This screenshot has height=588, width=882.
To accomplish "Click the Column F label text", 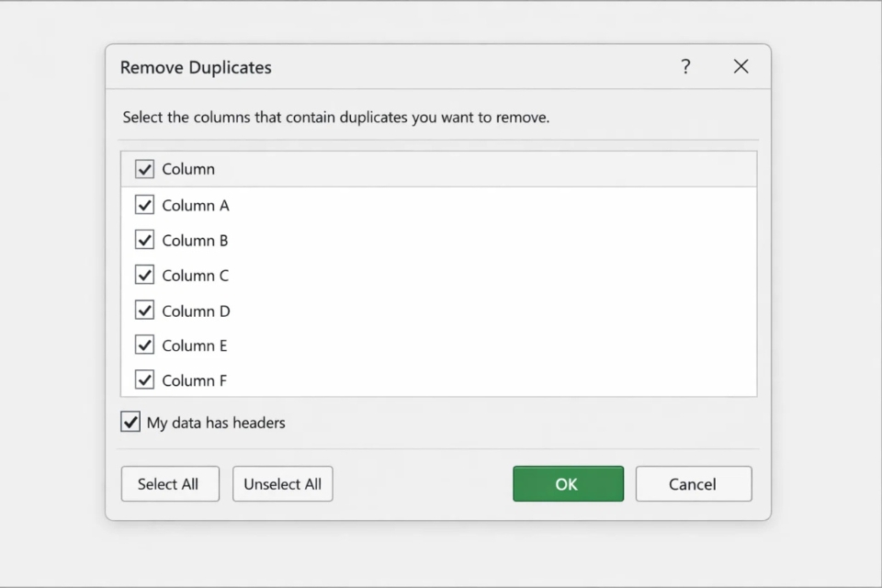I will (x=194, y=379).
